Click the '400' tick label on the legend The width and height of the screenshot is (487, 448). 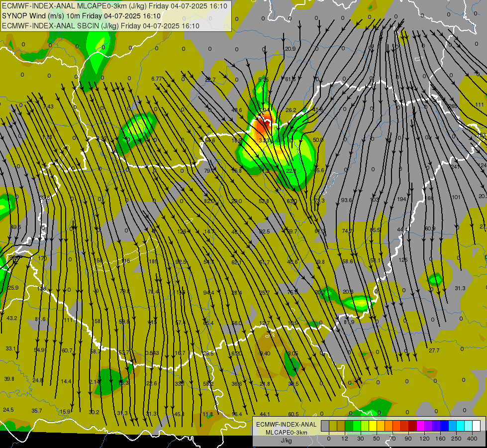tap(472, 439)
